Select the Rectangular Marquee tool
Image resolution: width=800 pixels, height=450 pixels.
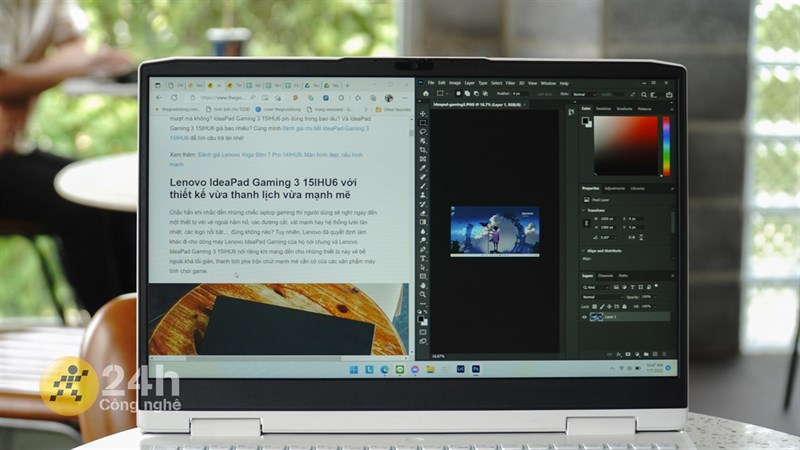tap(423, 122)
